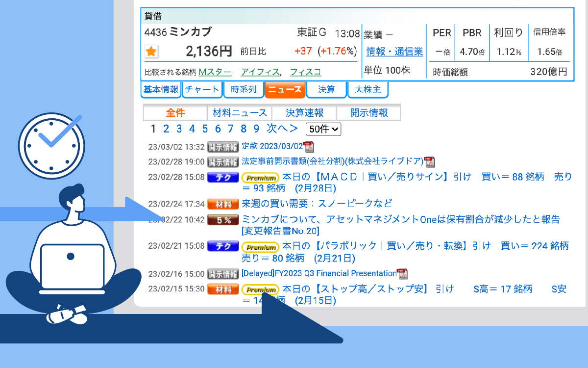
Task: Select the 開示情報 filter tab
Action: [369, 113]
